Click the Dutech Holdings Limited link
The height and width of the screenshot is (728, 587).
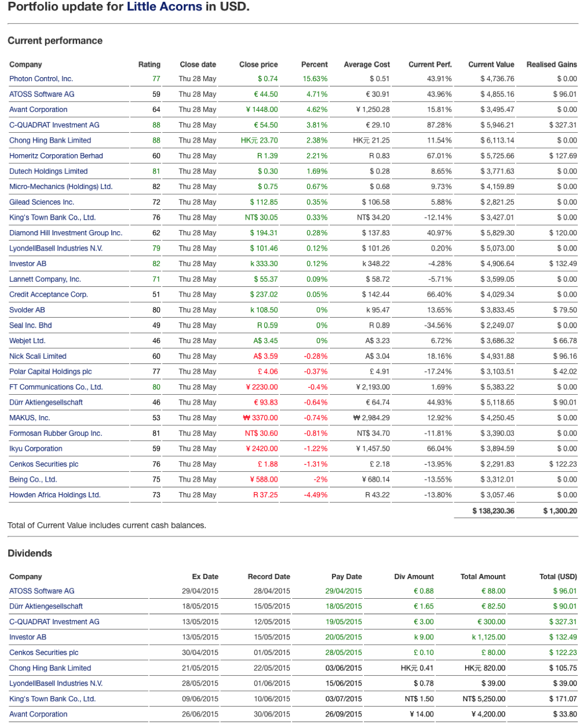click(x=49, y=172)
